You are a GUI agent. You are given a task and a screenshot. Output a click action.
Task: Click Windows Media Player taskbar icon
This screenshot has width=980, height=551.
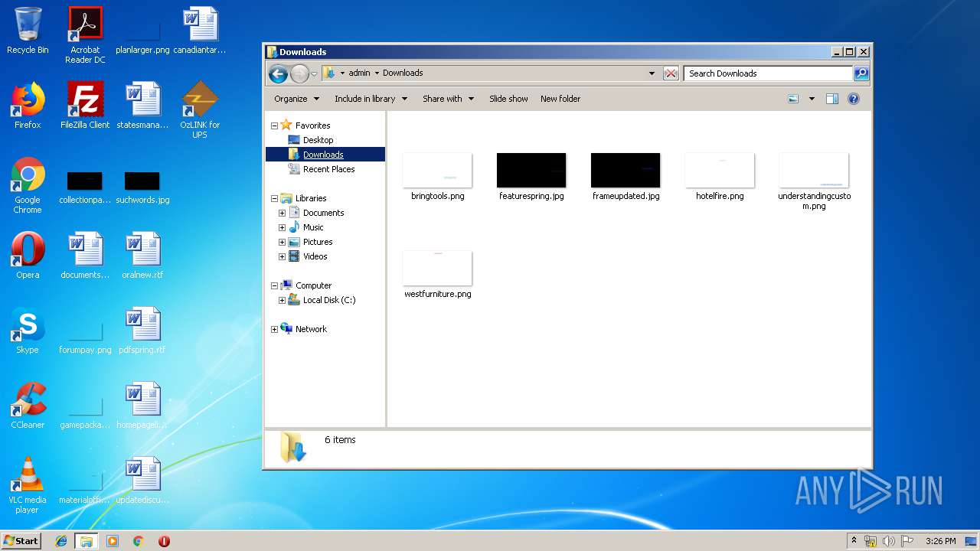click(113, 541)
